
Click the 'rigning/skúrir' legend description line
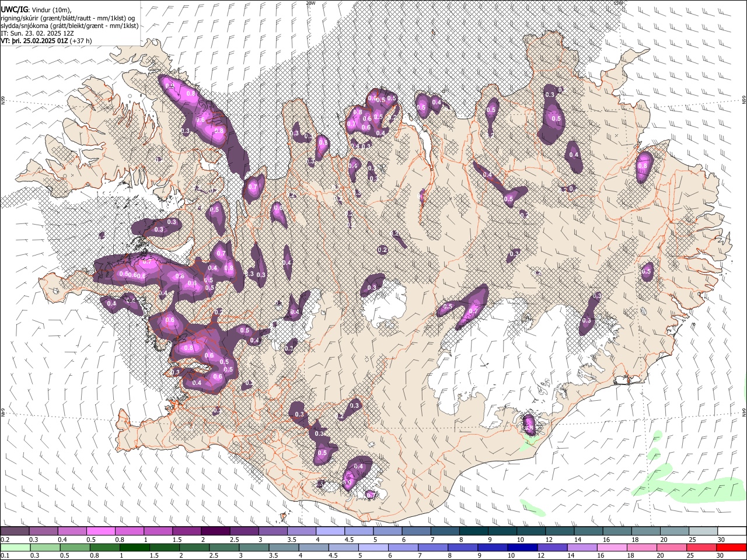pyautogui.click(x=68, y=18)
